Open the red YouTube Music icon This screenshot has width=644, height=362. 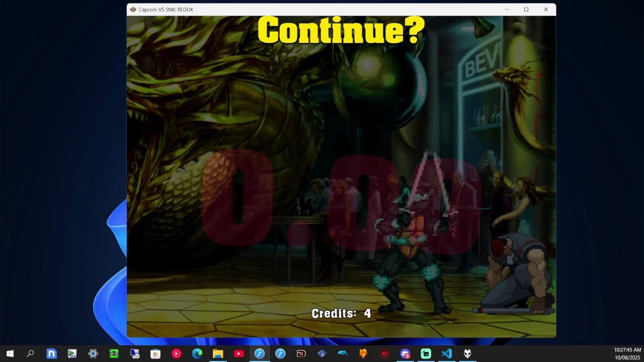coord(176,353)
